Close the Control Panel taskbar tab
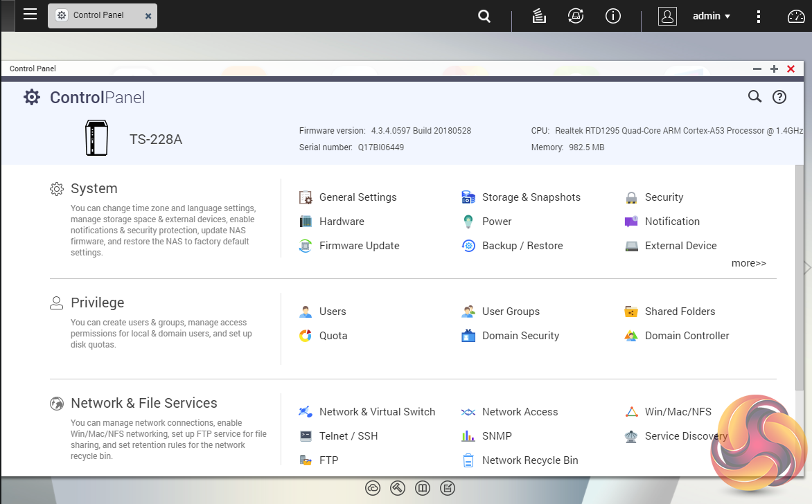This screenshot has height=504, width=812. pyautogui.click(x=148, y=16)
